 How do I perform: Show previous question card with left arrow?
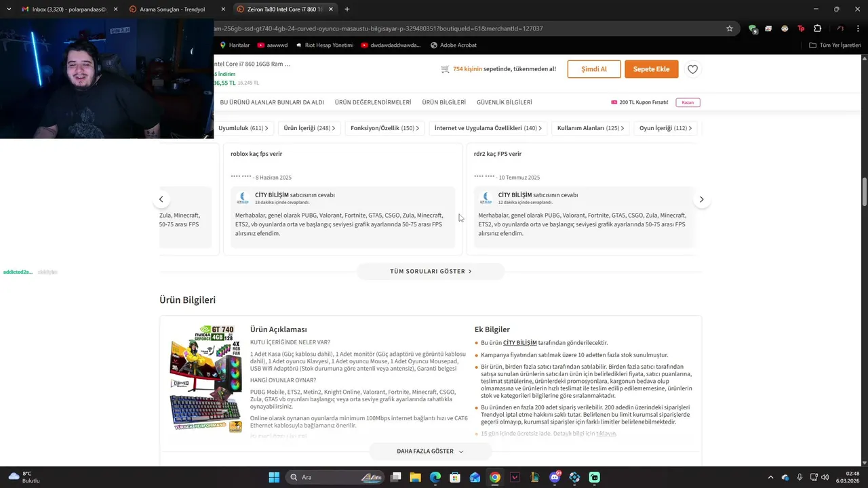pos(161,199)
